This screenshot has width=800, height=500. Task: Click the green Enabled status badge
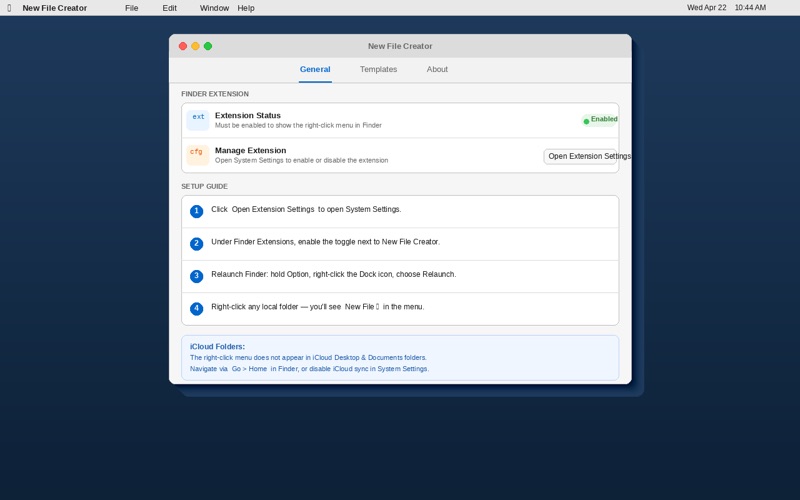(x=599, y=120)
